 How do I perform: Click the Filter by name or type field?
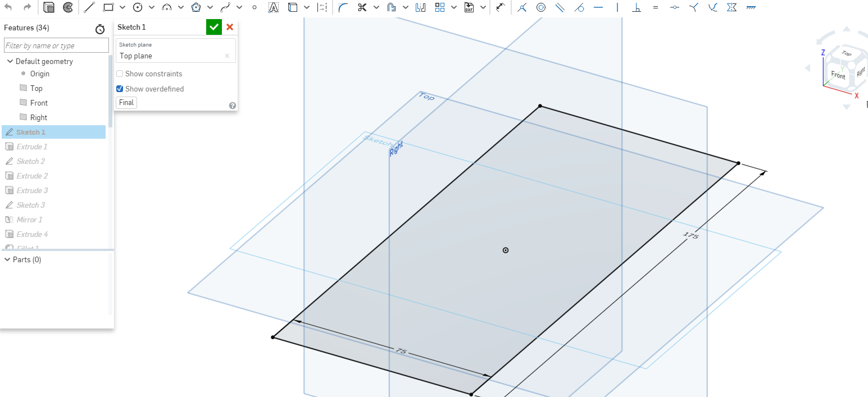[56, 45]
